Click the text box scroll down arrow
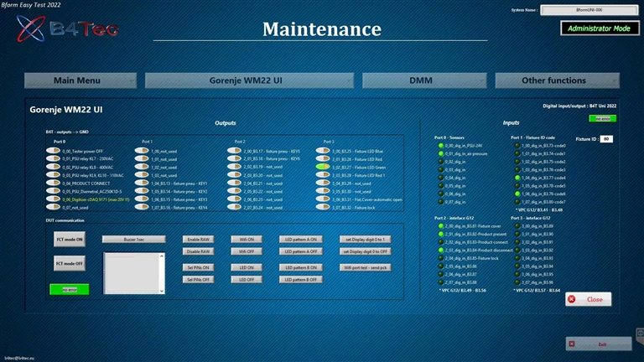The height and width of the screenshot is (362, 644). 162,291
